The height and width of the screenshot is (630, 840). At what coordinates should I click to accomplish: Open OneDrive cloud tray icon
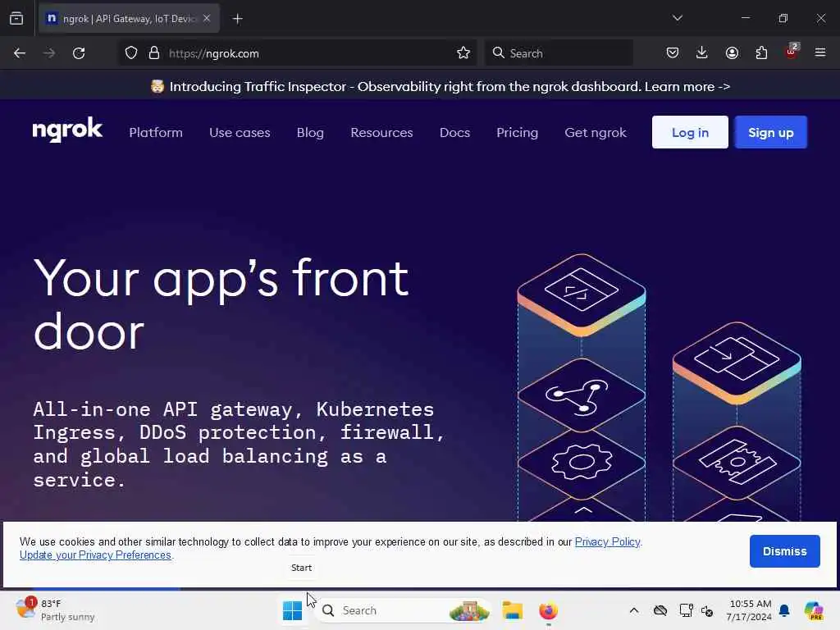click(660, 610)
